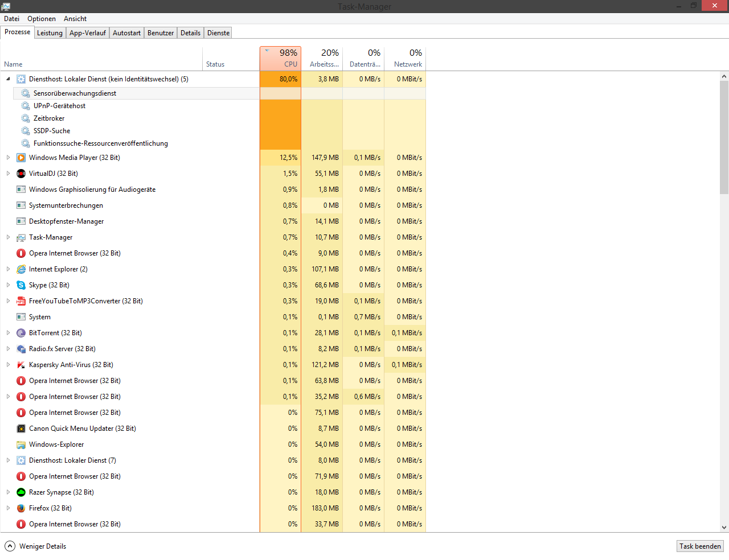The height and width of the screenshot is (560, 729).
Task: Switch to the Autostart tab
Action: tap(126, 33)
